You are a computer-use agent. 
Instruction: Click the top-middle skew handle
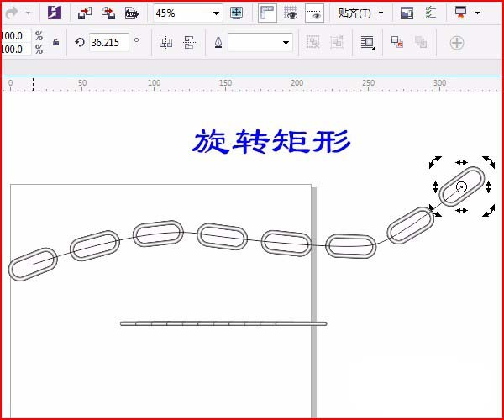click(x=461, y=163)
